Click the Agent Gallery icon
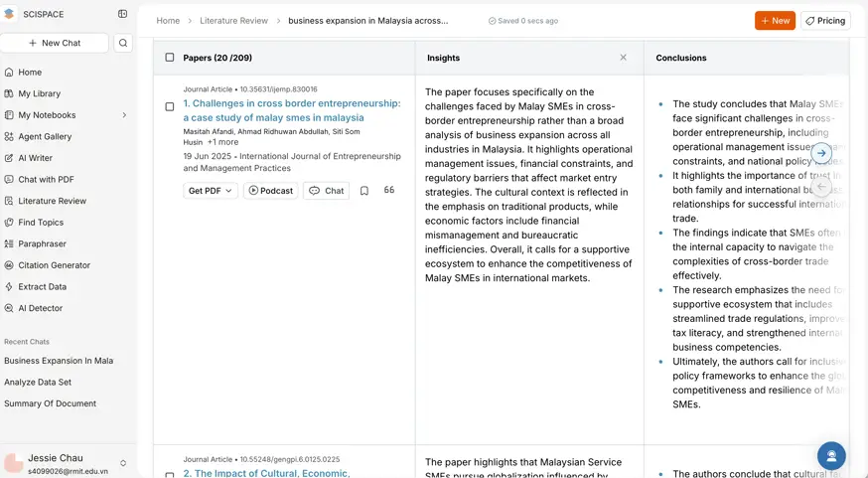The image size is (868, 478). pyautogui.click(x=9, y=136)
